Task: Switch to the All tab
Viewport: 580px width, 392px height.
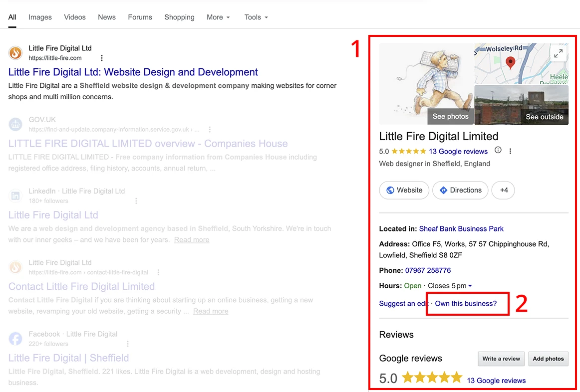Action: click(x=12, y=17)
